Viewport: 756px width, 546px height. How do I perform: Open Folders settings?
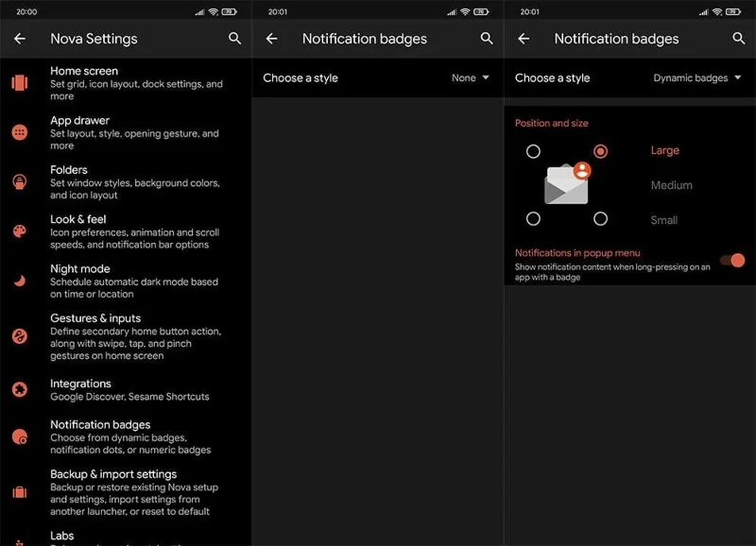pos(126,182)
